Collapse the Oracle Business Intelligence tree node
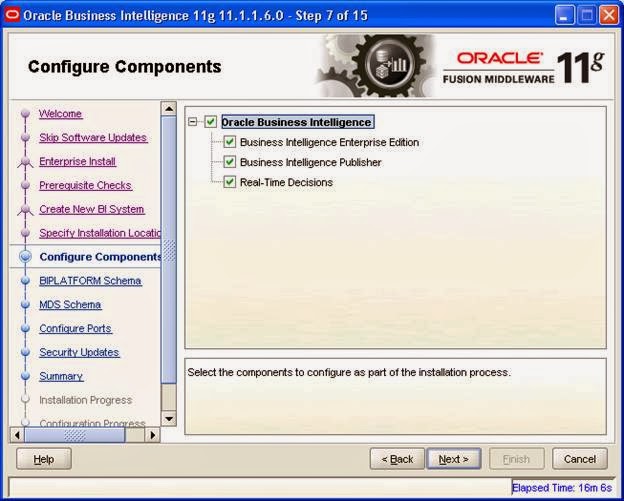This screenshot has height=501, width=624. [x=193, y=122]
